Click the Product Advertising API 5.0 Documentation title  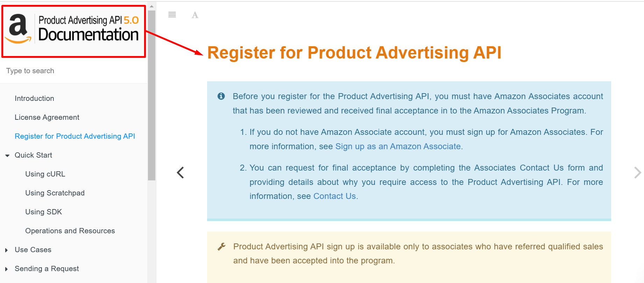pyautogui.click(x=89, y=29)
